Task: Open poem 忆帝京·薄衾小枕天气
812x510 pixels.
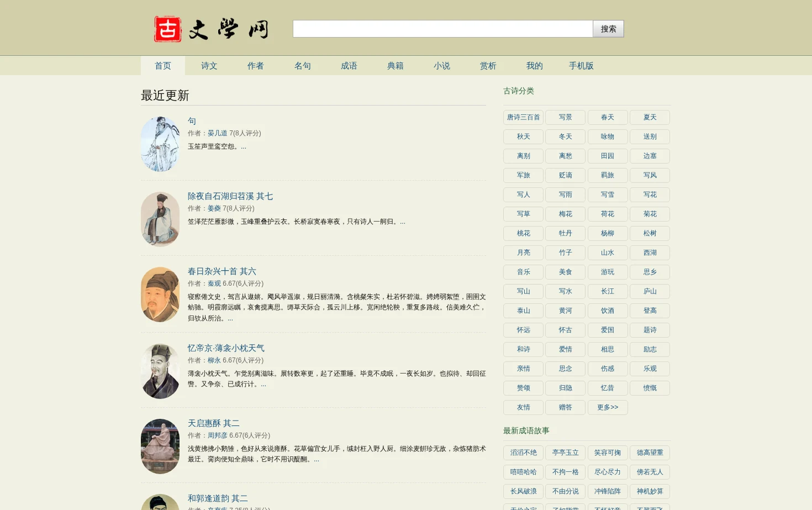Action: (226, 348)
